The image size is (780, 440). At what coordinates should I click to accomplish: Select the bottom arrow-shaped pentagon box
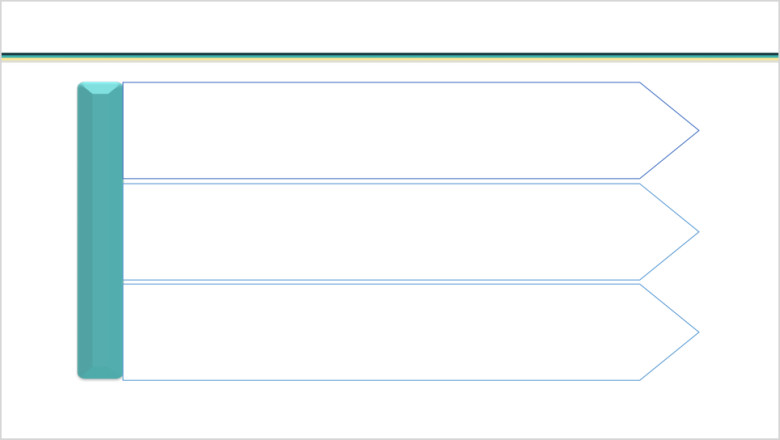(410, 332)
